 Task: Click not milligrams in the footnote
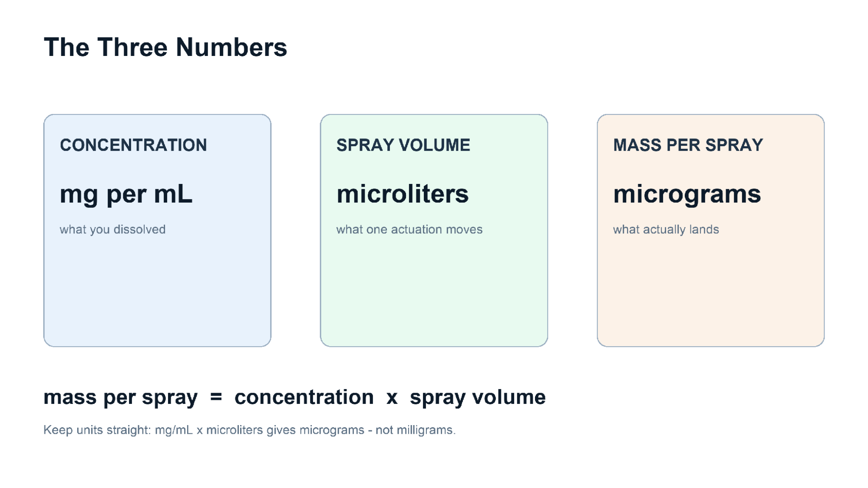[416, 430]
